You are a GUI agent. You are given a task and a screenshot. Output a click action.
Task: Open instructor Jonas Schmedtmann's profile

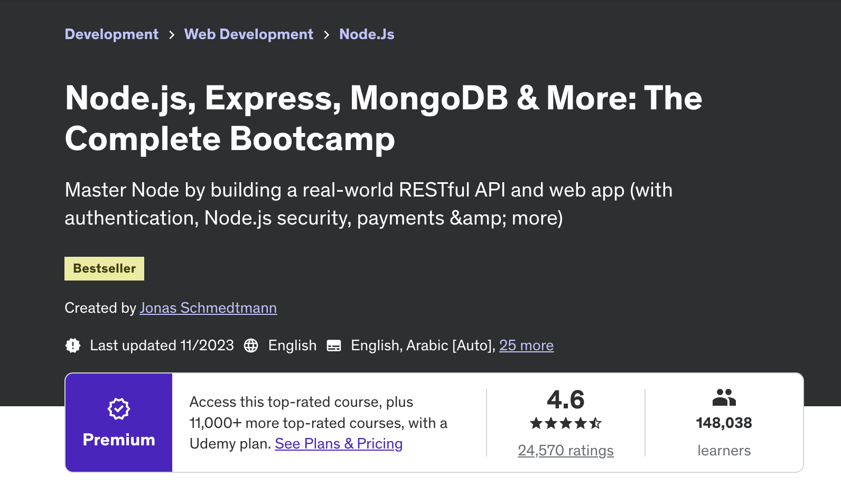pos(208,308)
